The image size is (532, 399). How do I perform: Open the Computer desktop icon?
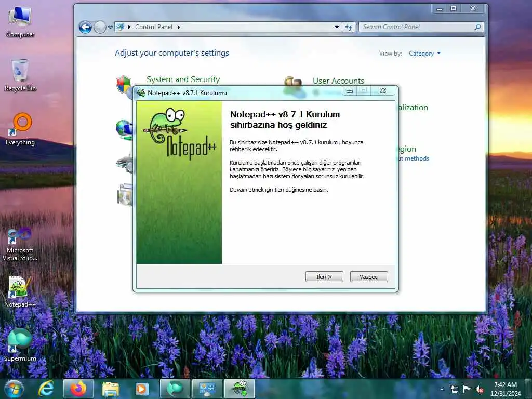click(x=20, y=22)
